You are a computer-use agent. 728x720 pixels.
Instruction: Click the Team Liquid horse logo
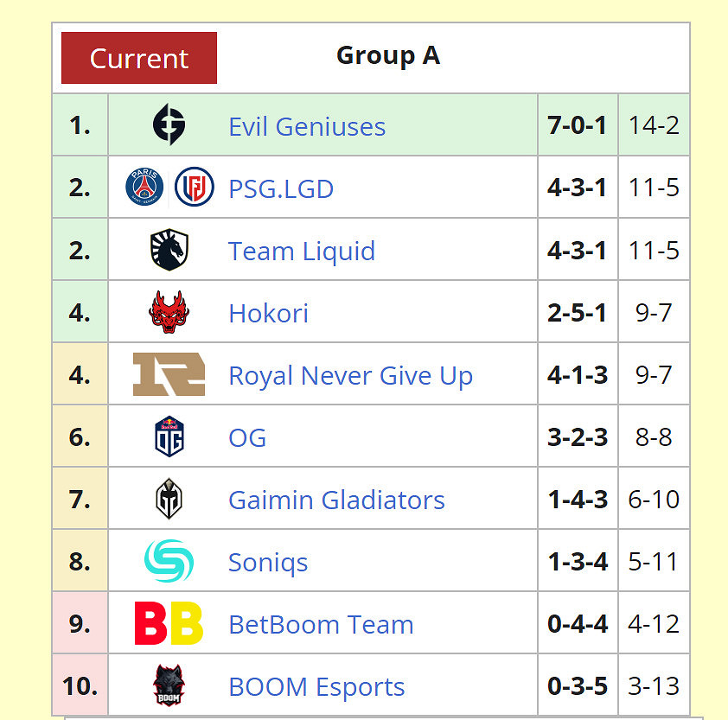point(169,251)
